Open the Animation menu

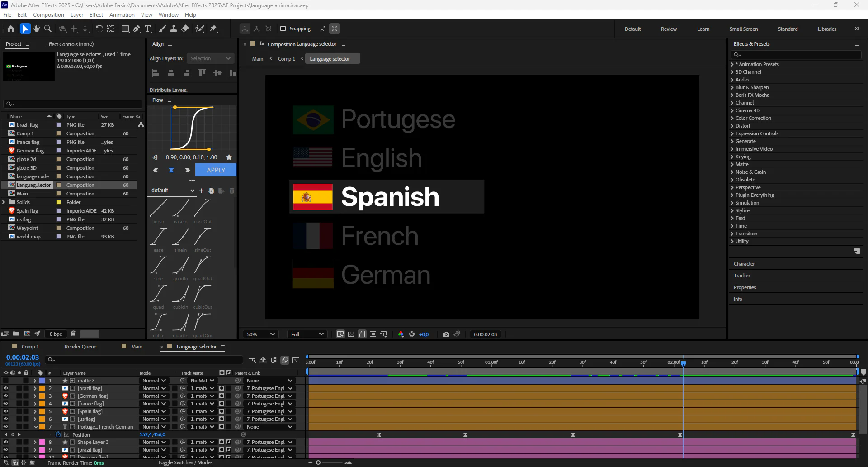[122, 15]
